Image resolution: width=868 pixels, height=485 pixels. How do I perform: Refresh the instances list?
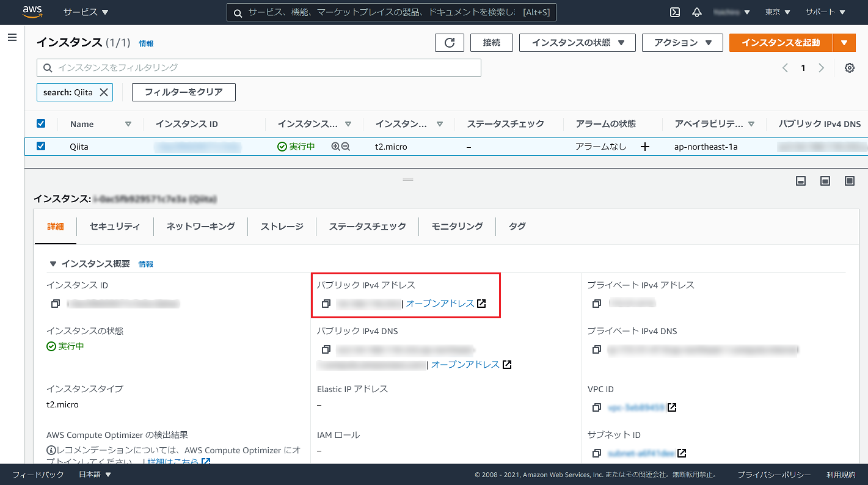(x=450, y=43)
